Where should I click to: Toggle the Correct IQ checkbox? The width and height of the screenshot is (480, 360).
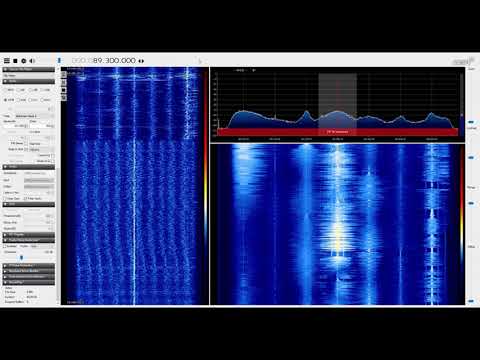pyautogui.click(x=52, y=155)
